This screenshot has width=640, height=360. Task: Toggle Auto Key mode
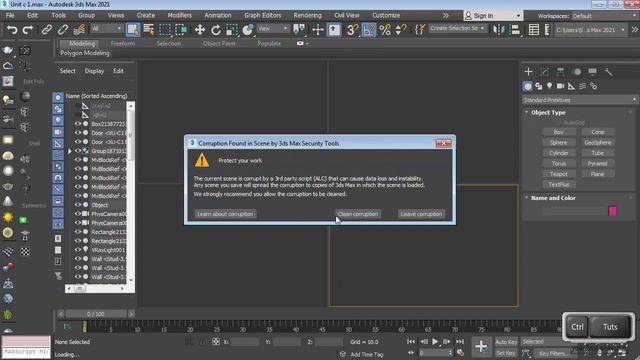(506, 342)
